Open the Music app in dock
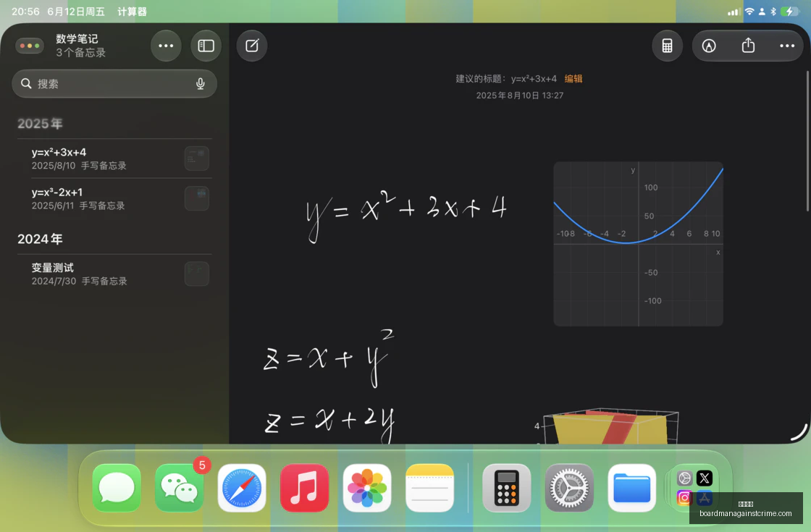 point(304,488)
